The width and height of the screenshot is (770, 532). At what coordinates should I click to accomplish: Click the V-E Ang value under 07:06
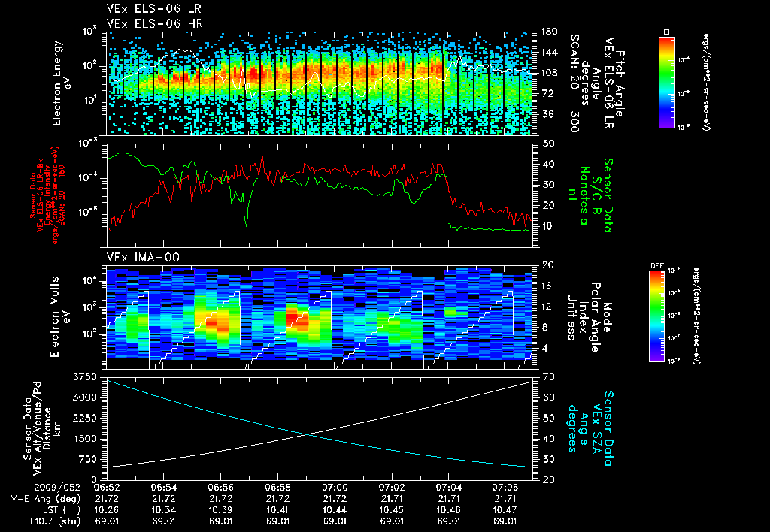coord(505,499)
